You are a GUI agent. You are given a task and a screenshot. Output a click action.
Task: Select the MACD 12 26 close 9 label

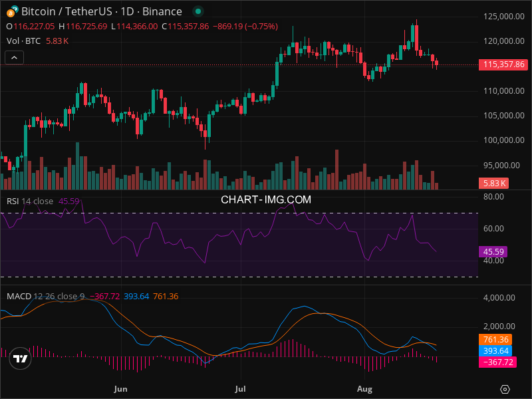[x=45, y=296]
